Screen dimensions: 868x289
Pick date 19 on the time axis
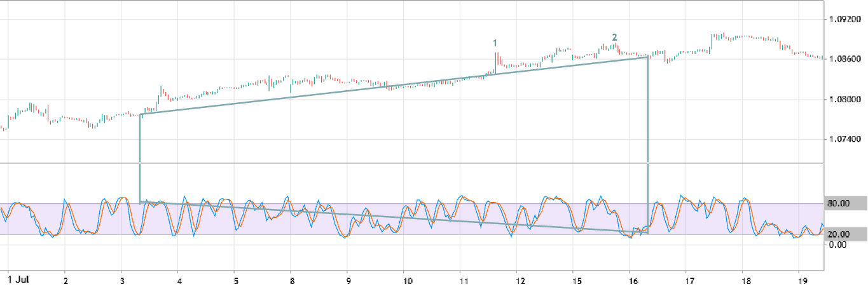click(x=803, y=279)
